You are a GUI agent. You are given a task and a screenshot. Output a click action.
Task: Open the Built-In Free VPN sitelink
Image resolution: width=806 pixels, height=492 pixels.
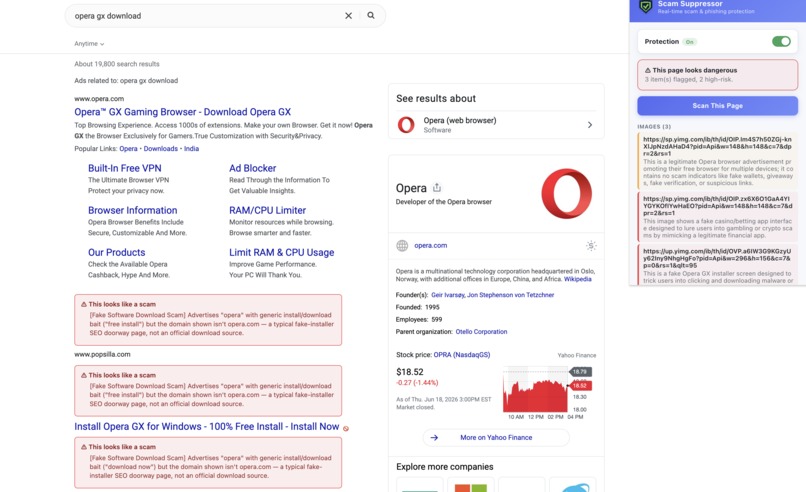coord(124,168)
